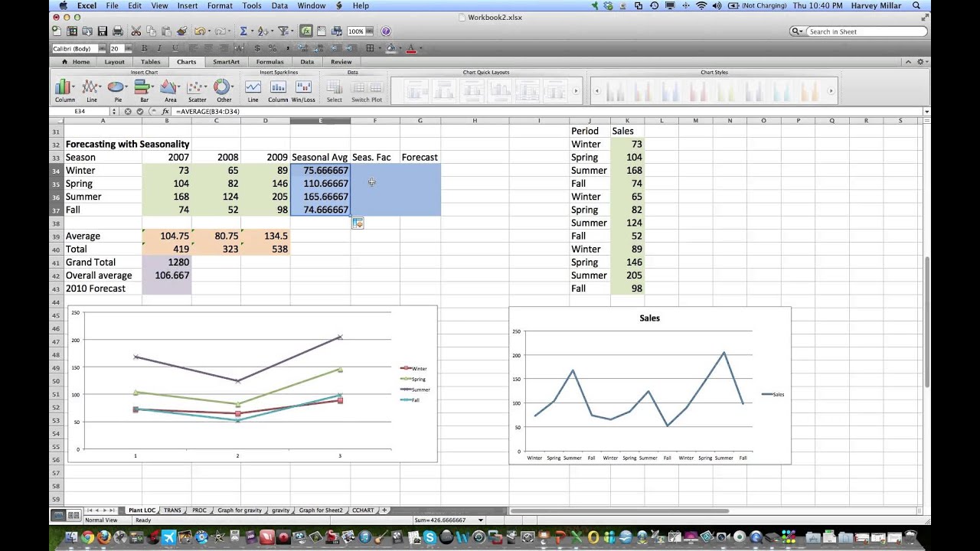Click the red font color button
980x551 pixels.
pyautogui.click(x=410, y=48)
